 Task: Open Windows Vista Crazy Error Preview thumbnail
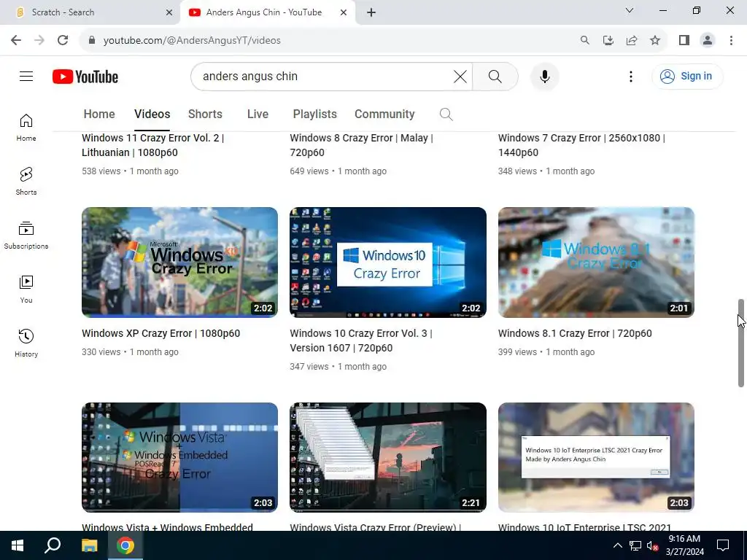point(388,458)
